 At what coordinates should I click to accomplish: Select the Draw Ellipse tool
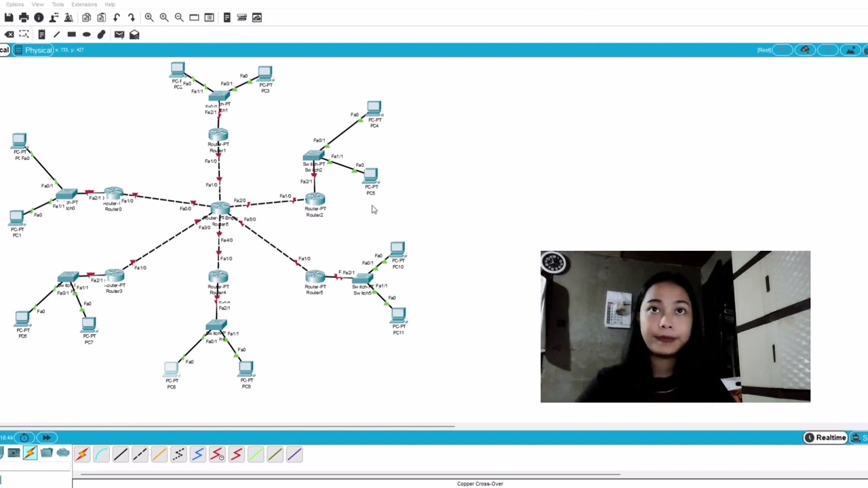[x=86, y=35]
